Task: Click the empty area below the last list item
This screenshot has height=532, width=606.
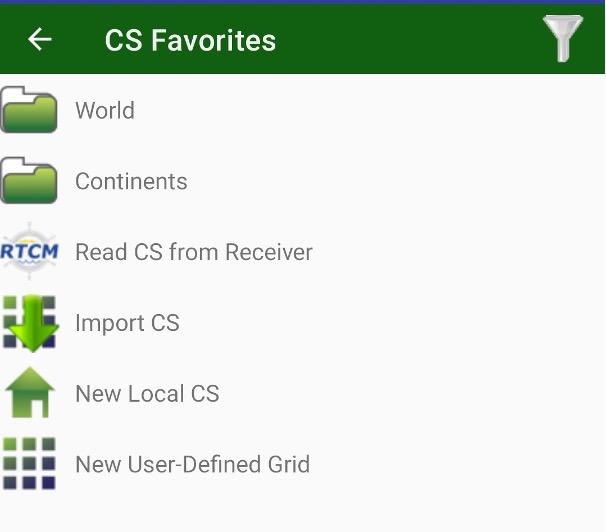Action: pos(303,514)
